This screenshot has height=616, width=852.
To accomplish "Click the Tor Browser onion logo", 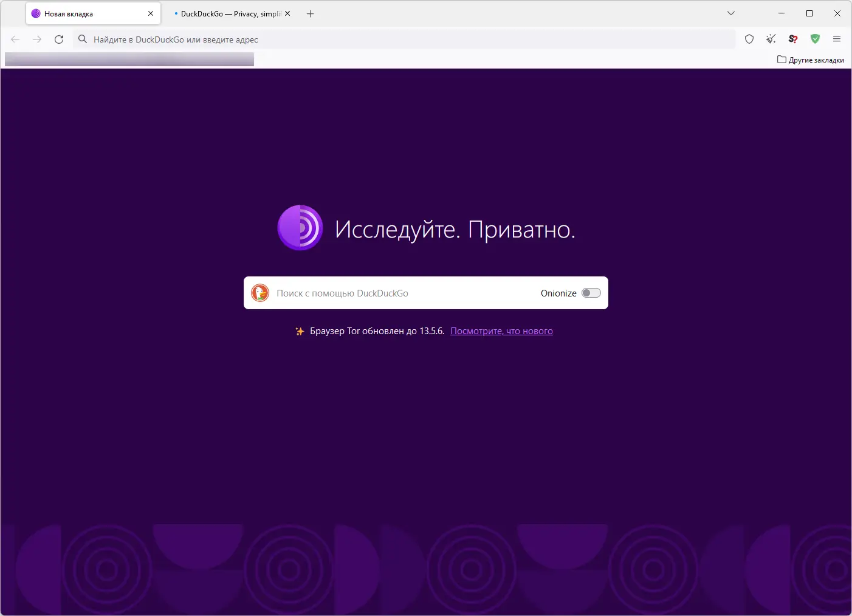I will (300, 228).
